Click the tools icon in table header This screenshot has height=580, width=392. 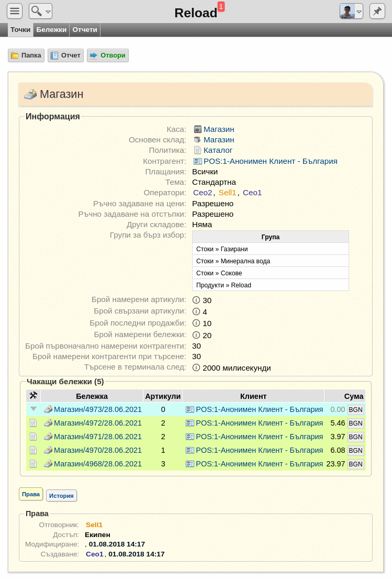tap(33, 395)
